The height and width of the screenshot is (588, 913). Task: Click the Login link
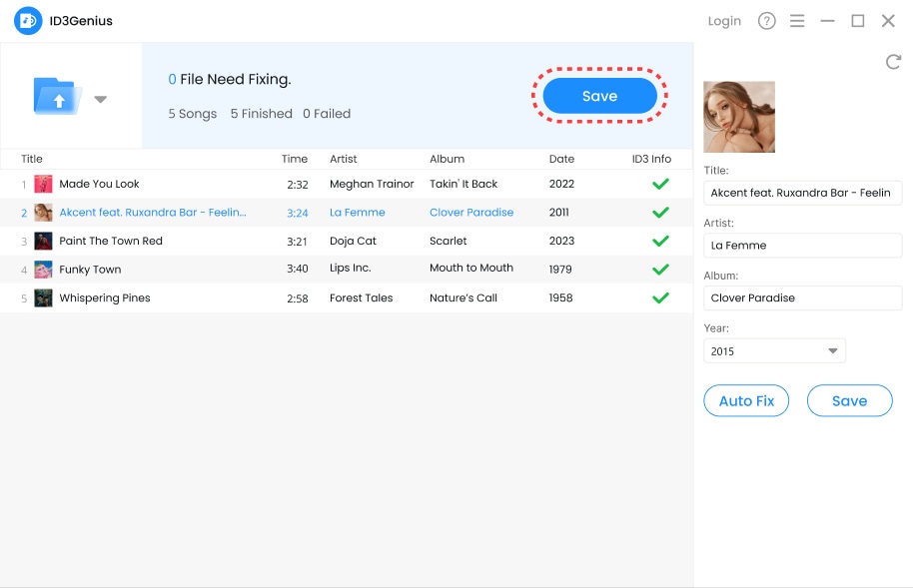pos(724,21)
